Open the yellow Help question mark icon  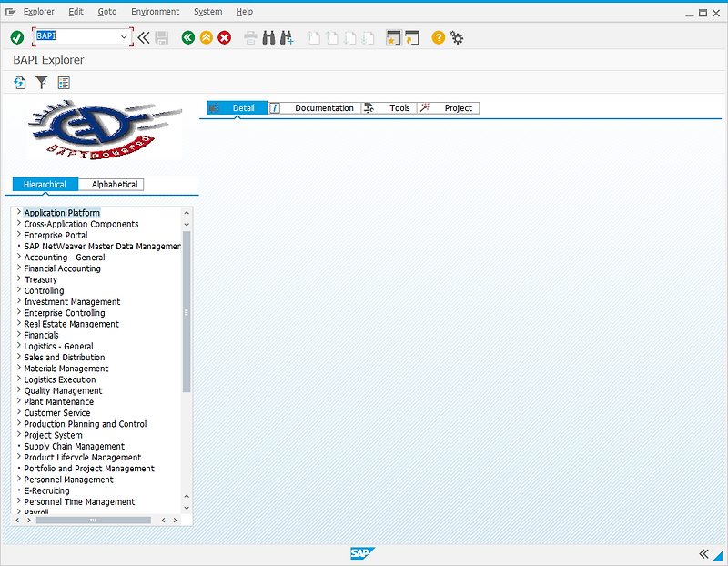point(438,37)
